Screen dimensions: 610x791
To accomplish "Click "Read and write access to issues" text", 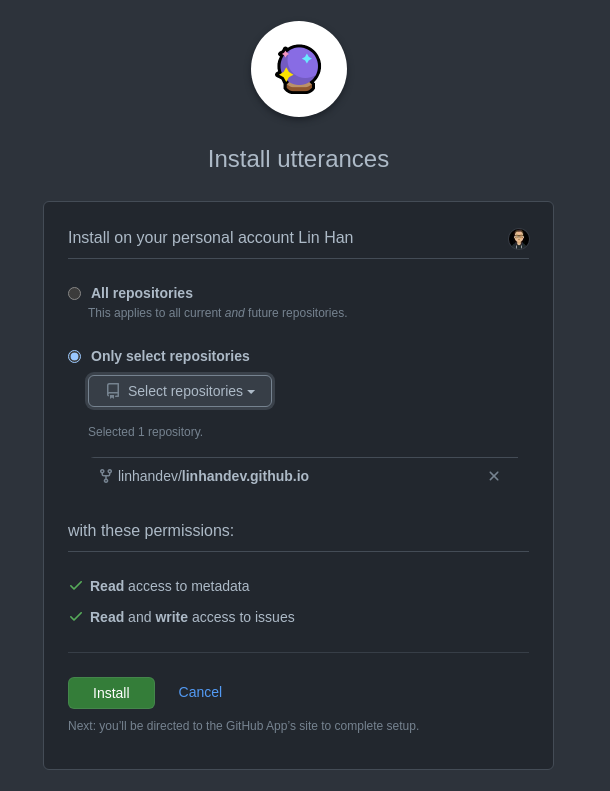I will [192, 617].
